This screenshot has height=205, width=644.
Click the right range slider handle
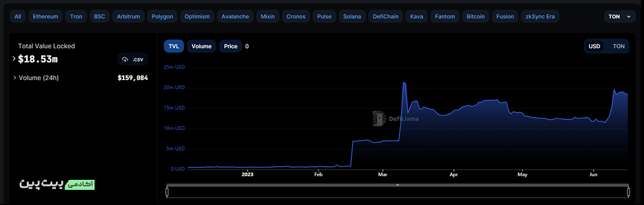(628, 192)
